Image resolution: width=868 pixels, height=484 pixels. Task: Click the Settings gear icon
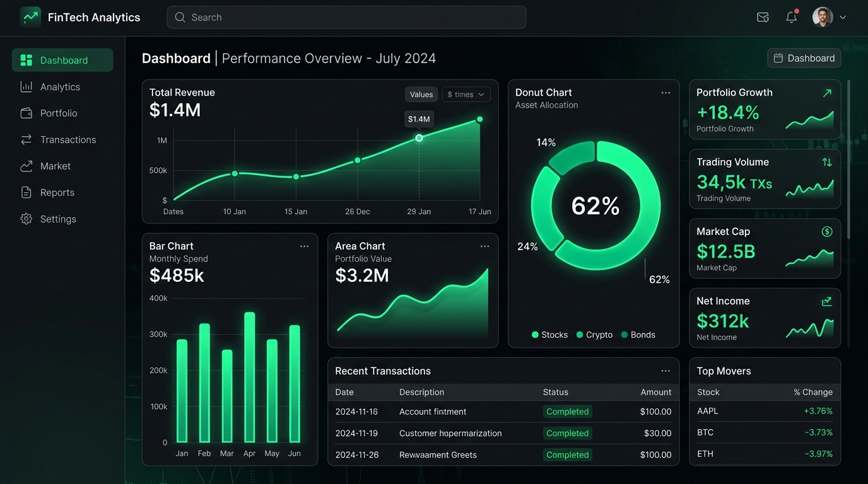coord(26,219)
